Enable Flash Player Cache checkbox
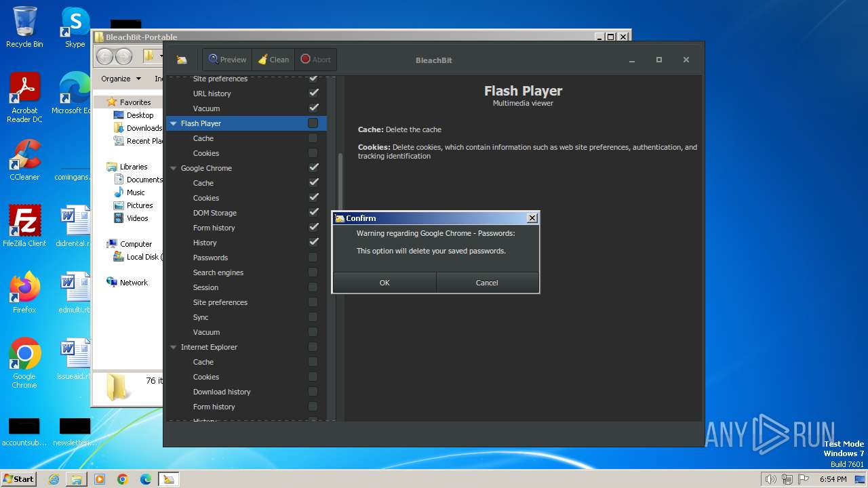Image resolution: width=868 pixels, height=488 pixels. coord(313,138)
